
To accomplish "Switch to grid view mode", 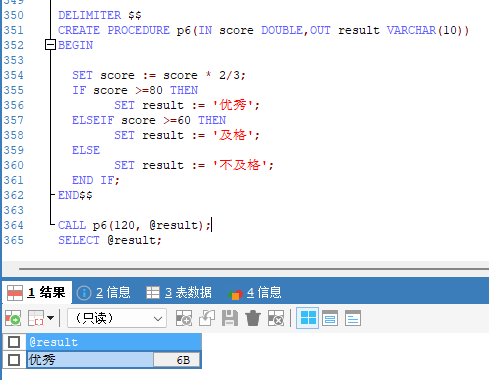I will click(308, 318).
